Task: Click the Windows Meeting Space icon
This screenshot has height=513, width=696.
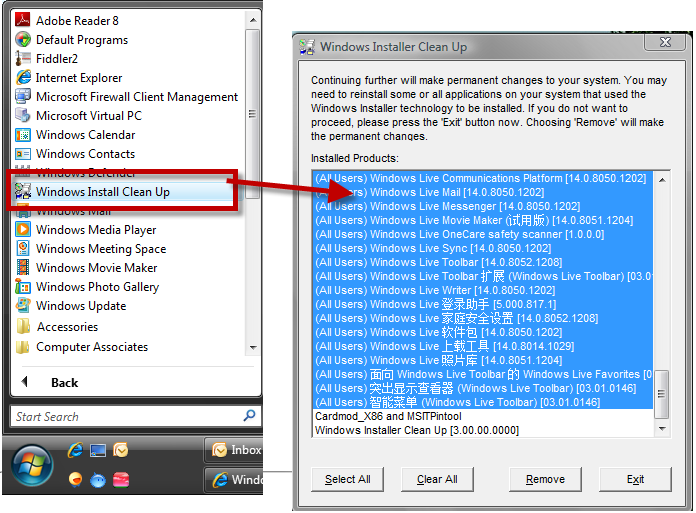Action: coord(23,249)
